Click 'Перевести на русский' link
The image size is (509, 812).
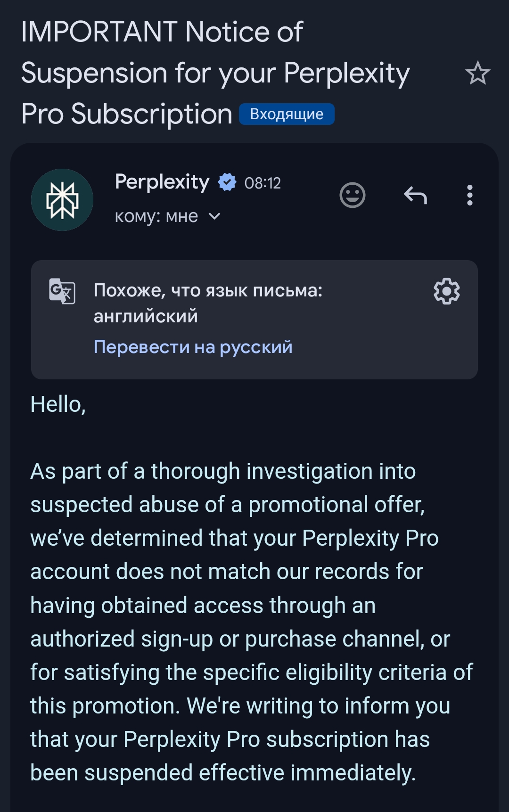pyautogui.click(x=193, y=347)
